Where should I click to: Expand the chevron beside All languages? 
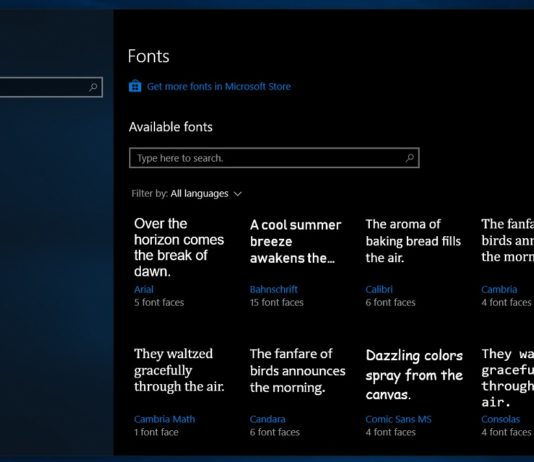[237, 194]
